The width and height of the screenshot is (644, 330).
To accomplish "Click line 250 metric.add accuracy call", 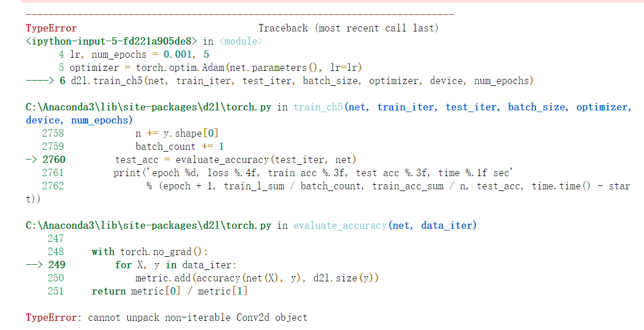I will [257, 278].
